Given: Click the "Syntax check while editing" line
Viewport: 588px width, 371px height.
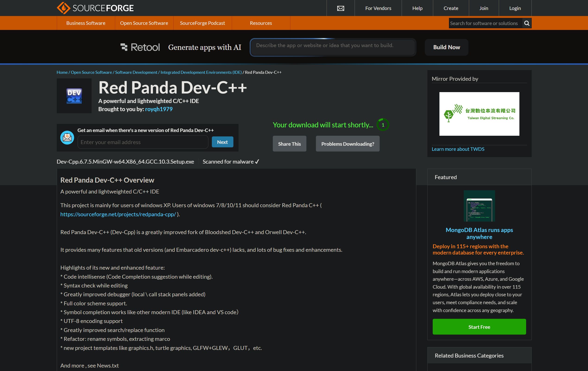Looking at the screenshot, I should (x=94, y=285).
